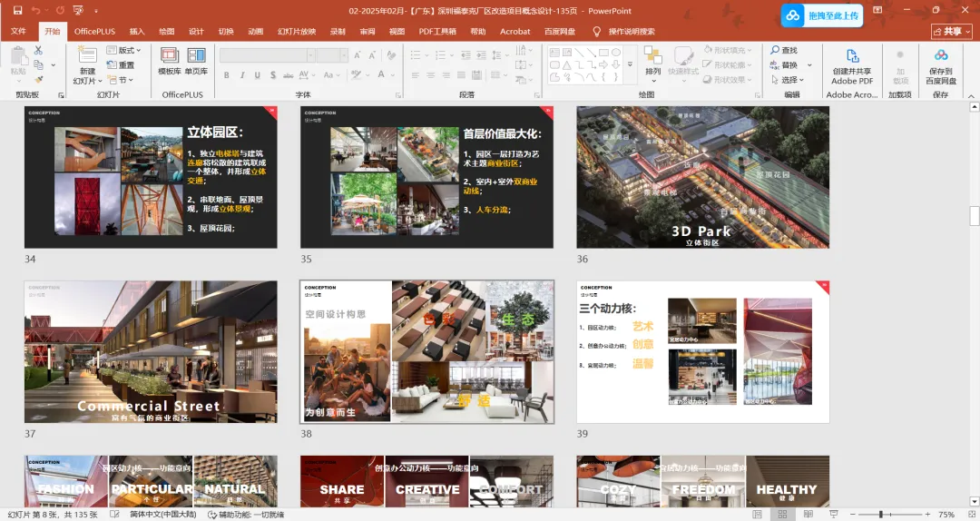Open the font name combo box

point(267,55)
